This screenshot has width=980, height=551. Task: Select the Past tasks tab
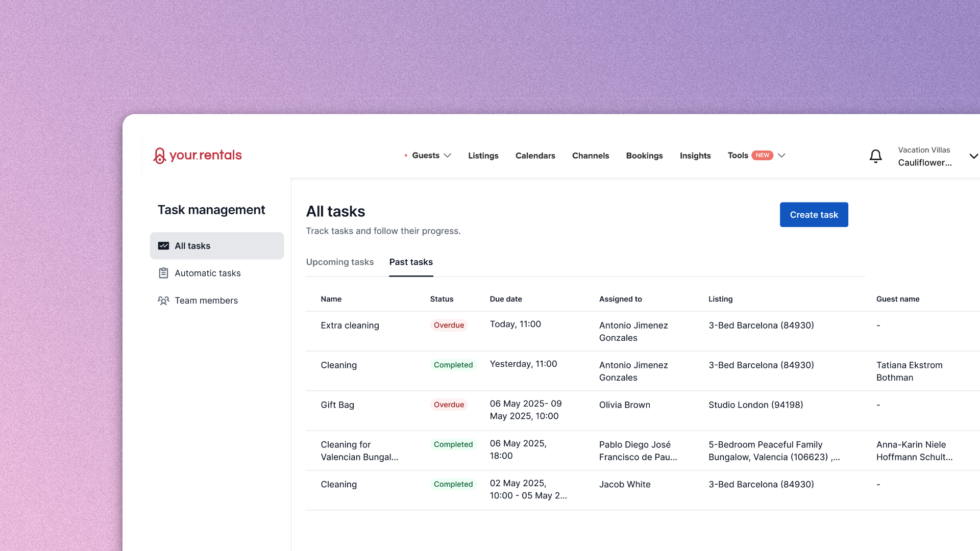pyautogui.click(x=411, y=262)
